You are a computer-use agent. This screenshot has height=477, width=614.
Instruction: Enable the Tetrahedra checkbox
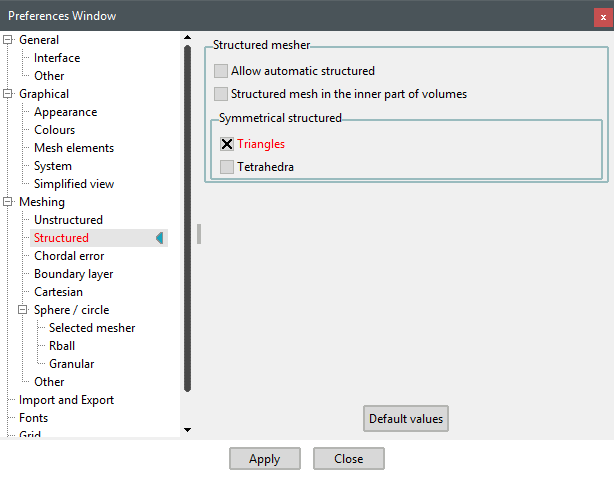point(227,167)
